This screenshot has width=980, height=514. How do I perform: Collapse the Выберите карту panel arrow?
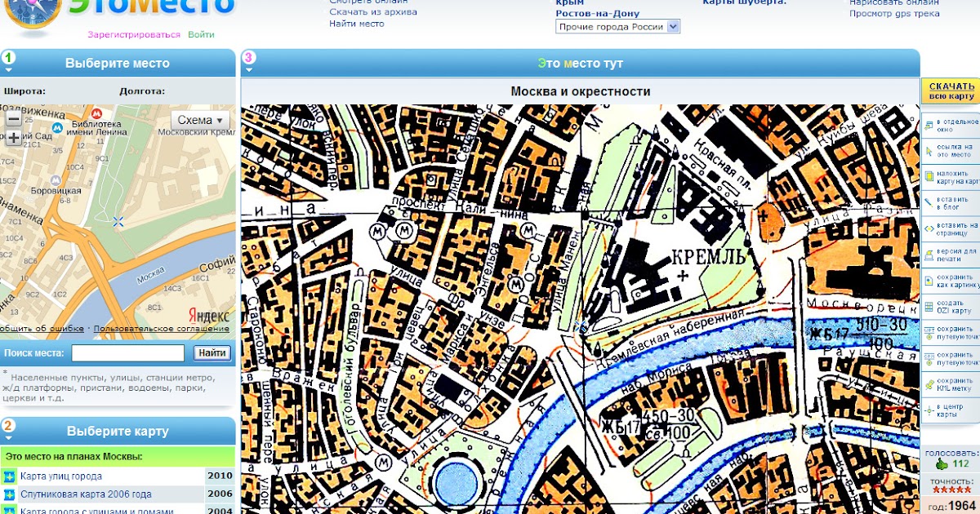8,438
